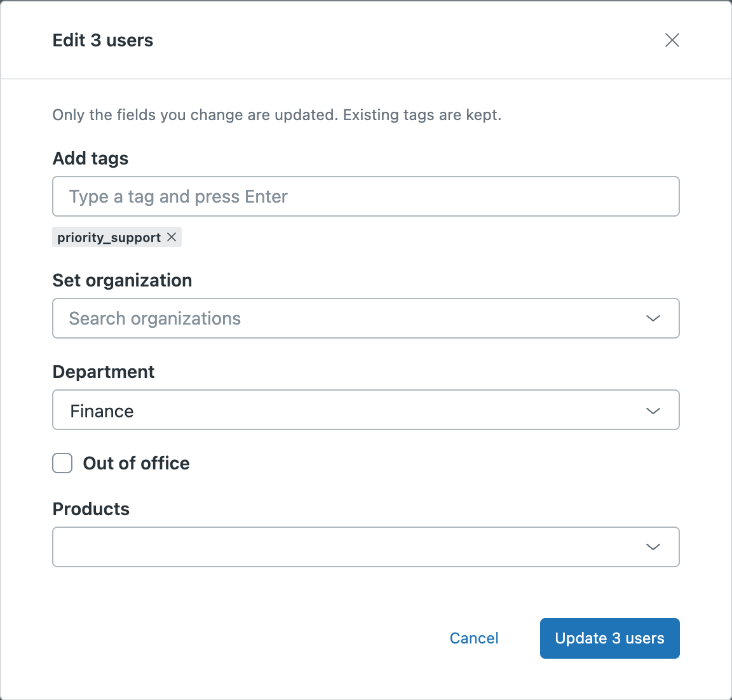The height and width of the screenshot is (700, 732).
Task: Focus the Add tags input field
Action: coord(365,196)
